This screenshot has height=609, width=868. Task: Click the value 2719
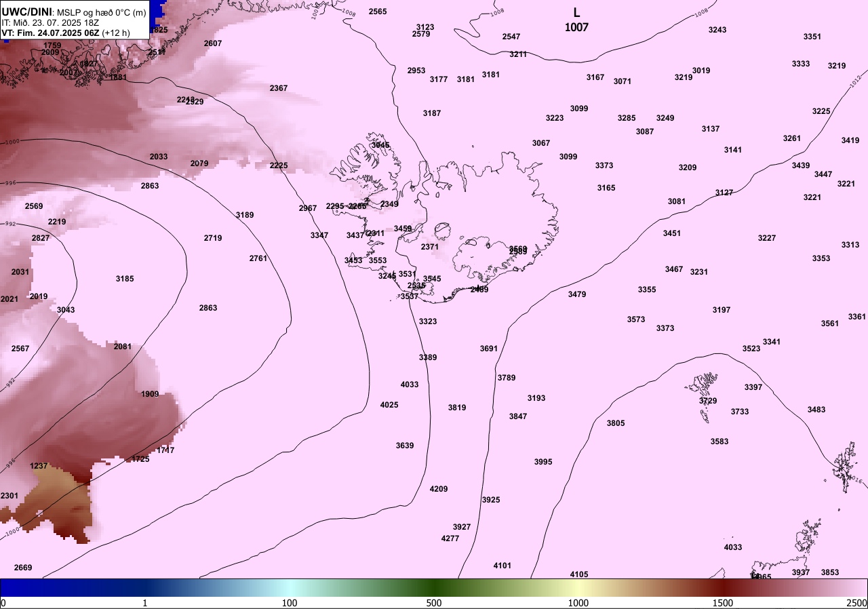pyautogui.click(x=213, y=238)
